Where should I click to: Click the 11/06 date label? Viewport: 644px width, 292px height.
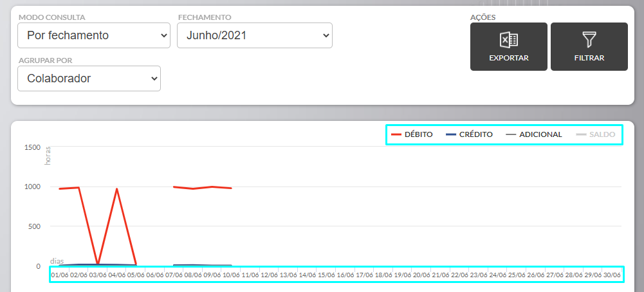(x=250, y=275)
